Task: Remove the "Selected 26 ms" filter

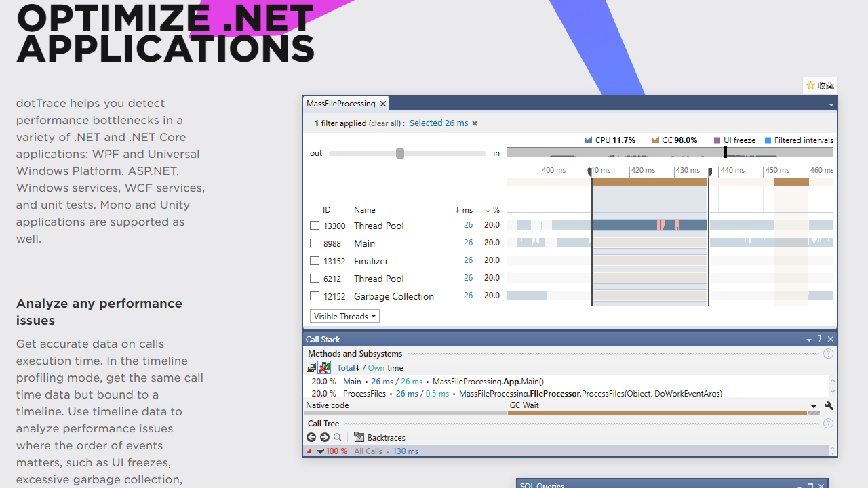Action: (x=475, y=123)
